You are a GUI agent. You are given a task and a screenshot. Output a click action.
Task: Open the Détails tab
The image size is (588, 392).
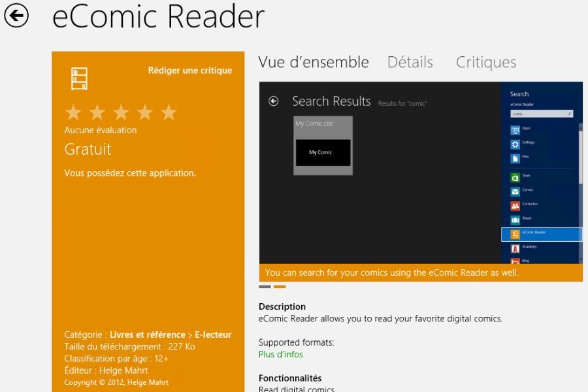point(410,63)
